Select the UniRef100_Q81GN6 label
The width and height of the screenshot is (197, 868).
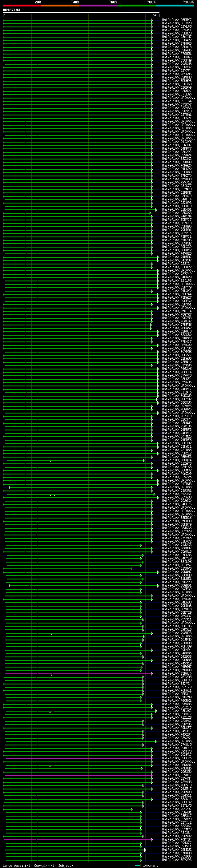coord(177,74)
